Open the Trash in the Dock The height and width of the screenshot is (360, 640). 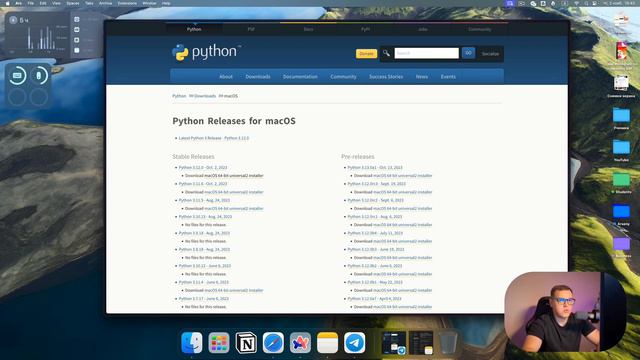click(x=448, y=343)
